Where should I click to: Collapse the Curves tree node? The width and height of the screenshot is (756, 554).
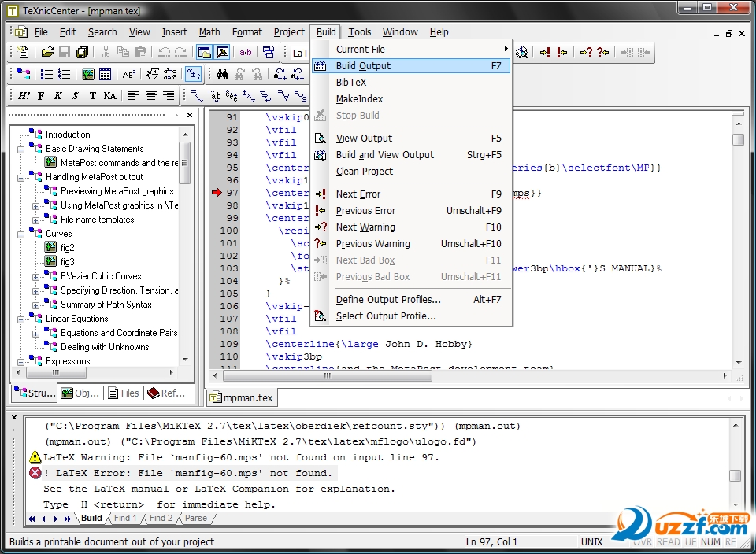point(21,234)
